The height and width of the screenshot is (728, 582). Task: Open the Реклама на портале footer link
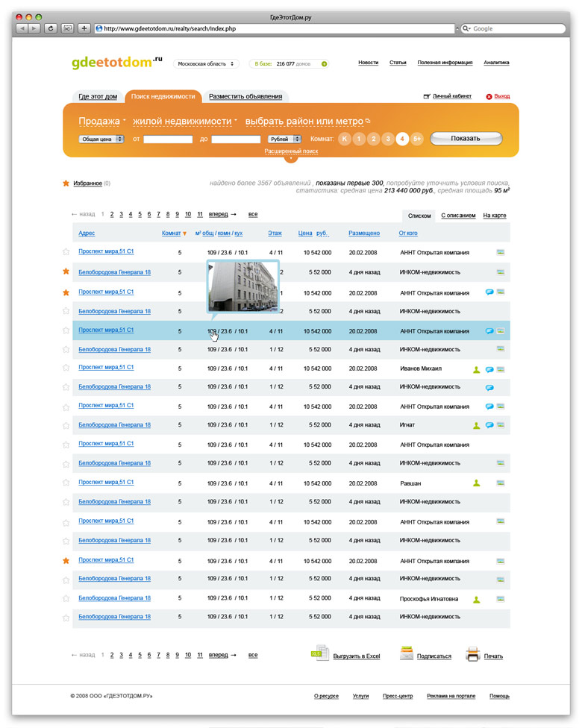pos(451,696)
